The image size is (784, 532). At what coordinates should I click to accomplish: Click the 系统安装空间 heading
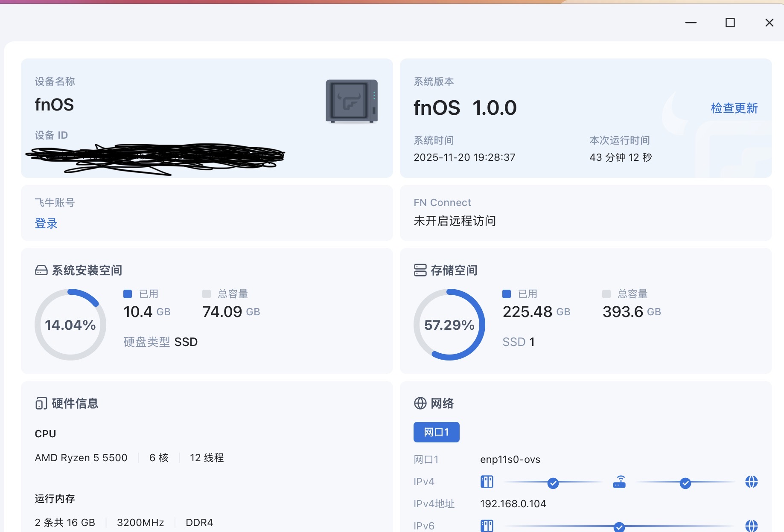87,270
